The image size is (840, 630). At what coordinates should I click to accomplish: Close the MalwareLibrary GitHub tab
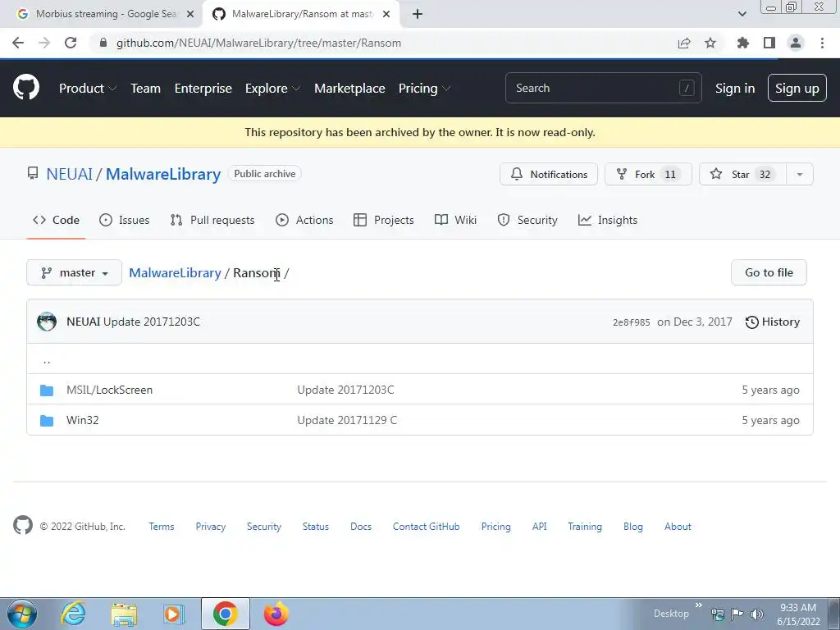pos(386,14)
